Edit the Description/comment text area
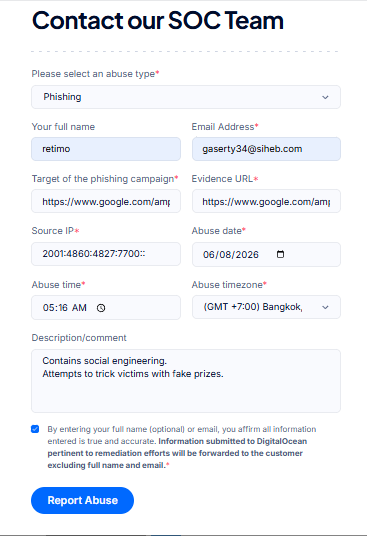 (186, 381)
